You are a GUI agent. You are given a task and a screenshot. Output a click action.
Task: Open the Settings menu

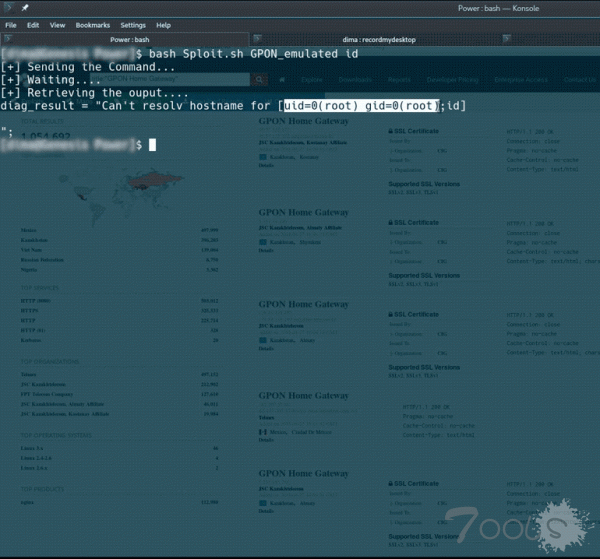tap(132, 24)
